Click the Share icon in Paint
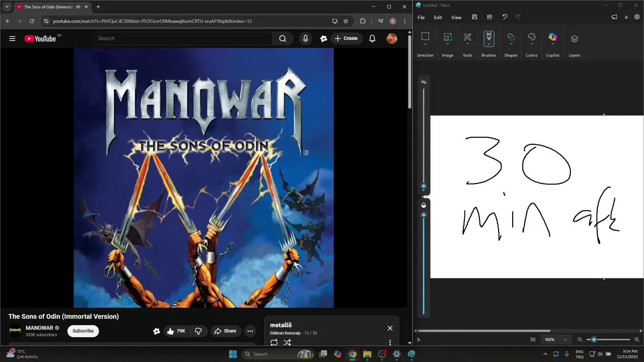The image size is (644, 362). pyautogui.click(x=490, y=17)
